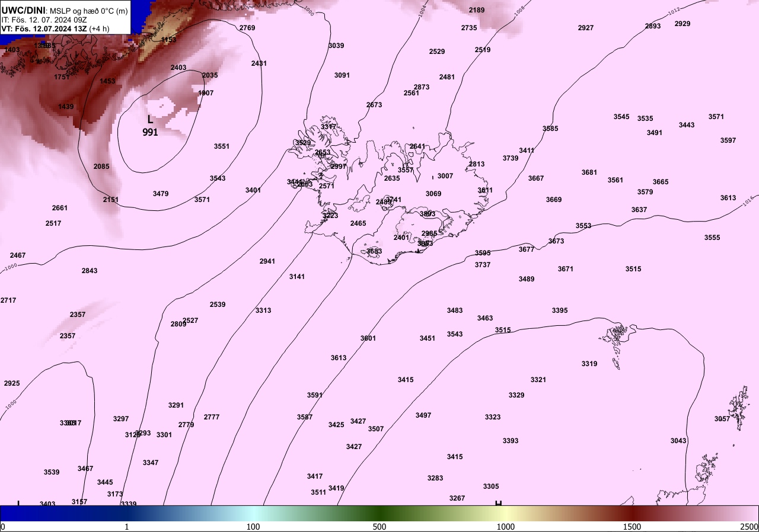The width and height of the screenshot is (759, 532).
Task: Click the 'IT: Fös. 12. 07. 2024 09Z' line
Action: coord(44,19)
